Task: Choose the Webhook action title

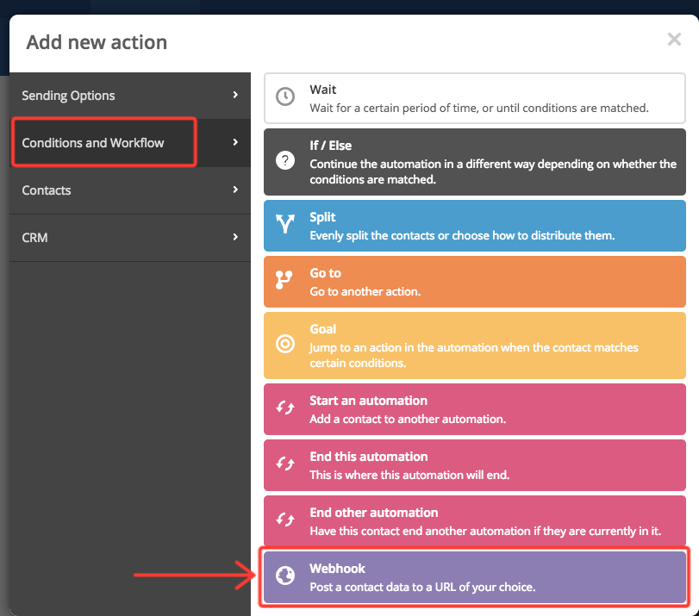Action: pyautogui.click(x=337, y=569)
